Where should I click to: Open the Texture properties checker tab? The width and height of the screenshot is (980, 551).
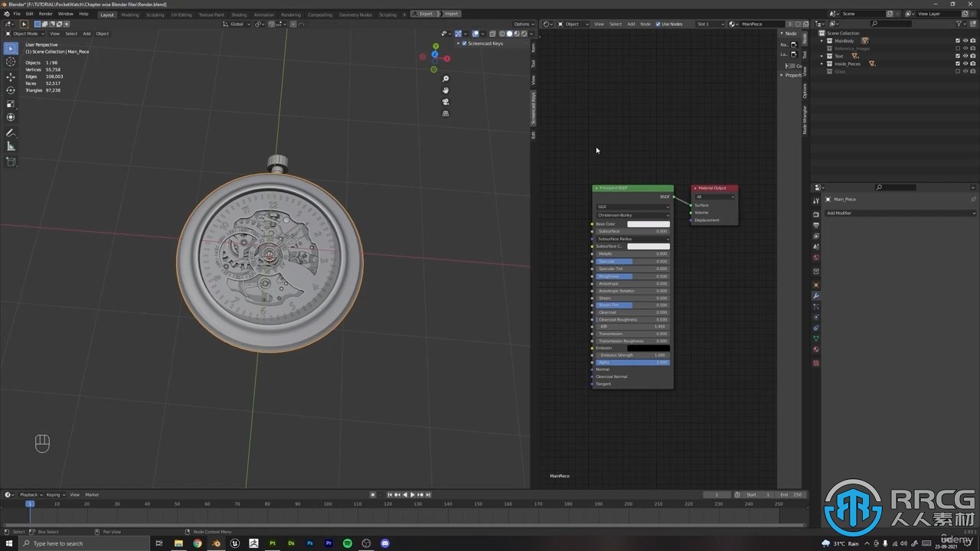click(816, 363)
